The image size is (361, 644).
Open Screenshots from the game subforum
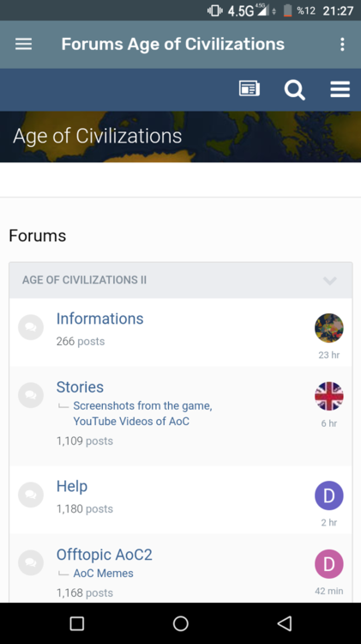pyautogui.click(x=142, y=406)
